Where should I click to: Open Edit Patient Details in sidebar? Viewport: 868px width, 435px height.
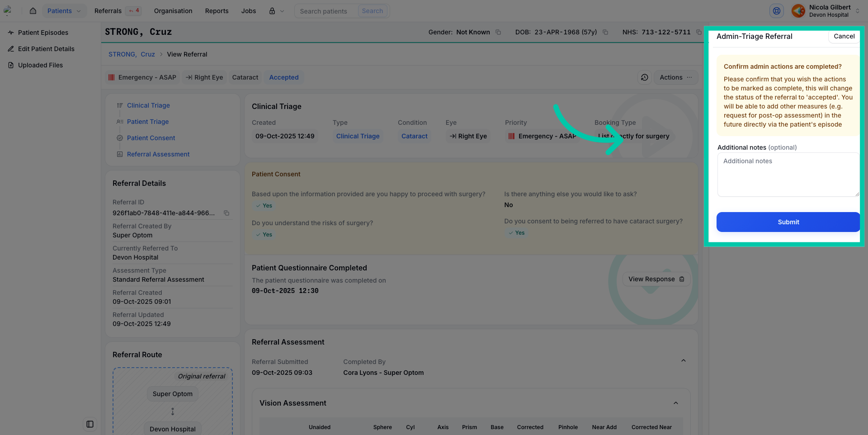click(46, 49)
